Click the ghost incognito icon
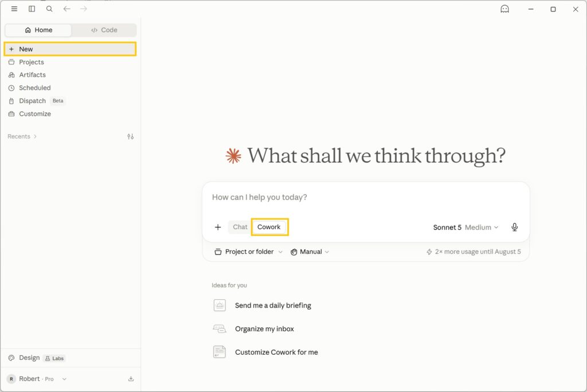 504,9
